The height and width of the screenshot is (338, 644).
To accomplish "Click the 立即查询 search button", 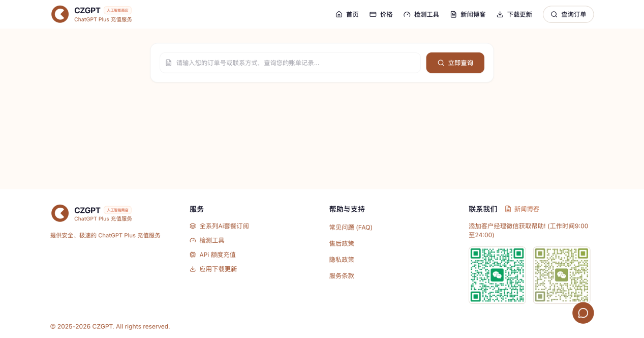I will (455, 63).
